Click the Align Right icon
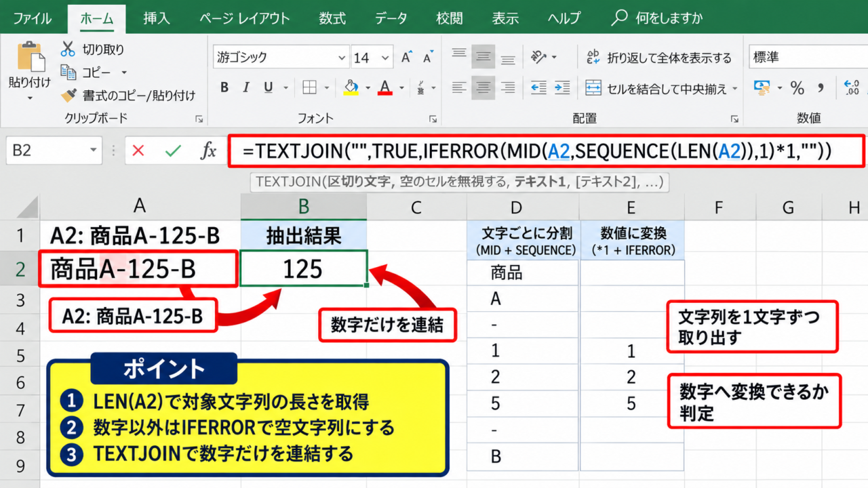868x488 pixels. (x=507, y=87)
